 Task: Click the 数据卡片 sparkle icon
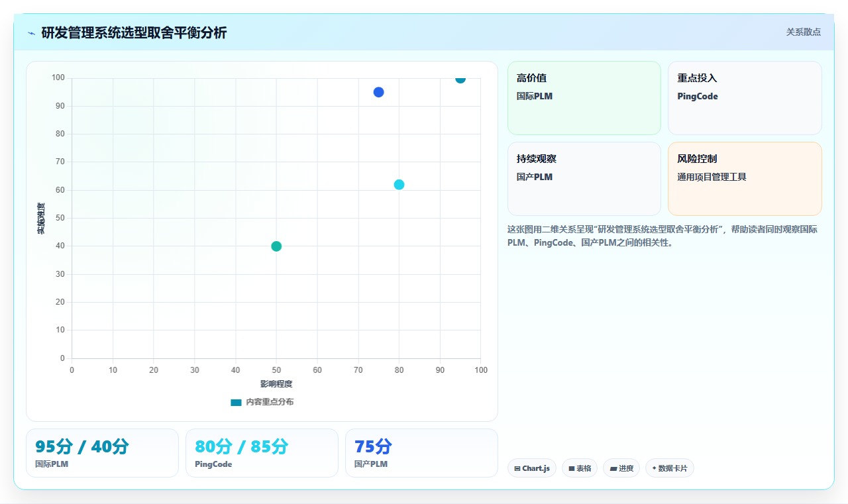coord(654,468)
